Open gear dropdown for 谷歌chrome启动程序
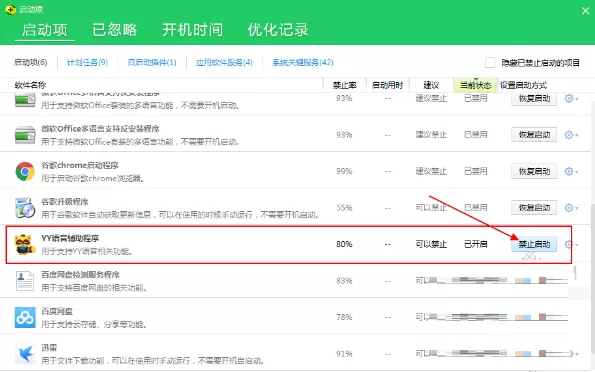 pyautogui.click(x=571, y=171)
